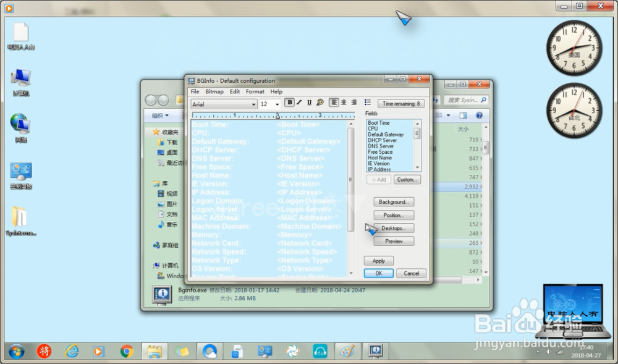Click the Explorer help question mark icon
The height and width of the screenshot is (364, 618).
pos(480,116)
